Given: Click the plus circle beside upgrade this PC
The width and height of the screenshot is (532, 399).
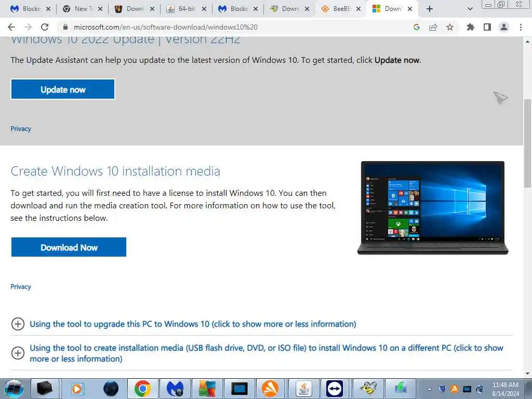Looking at the screenshot, I should [18, 324].
